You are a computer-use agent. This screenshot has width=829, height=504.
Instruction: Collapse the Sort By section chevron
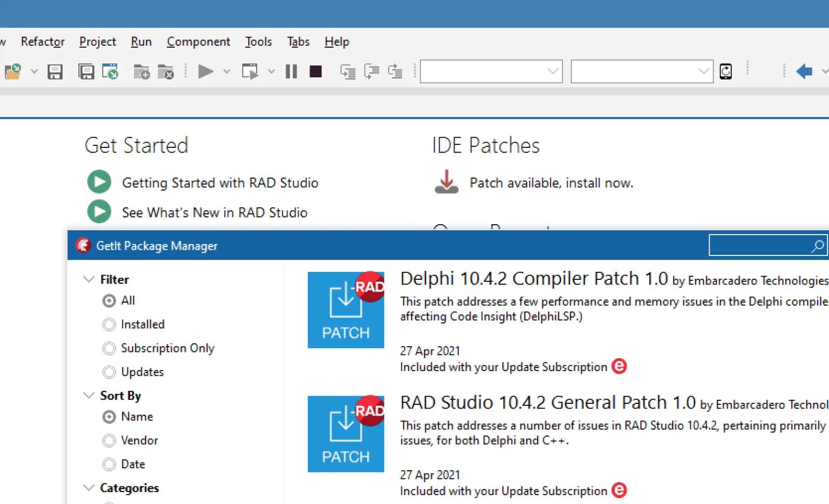(89, 396)
